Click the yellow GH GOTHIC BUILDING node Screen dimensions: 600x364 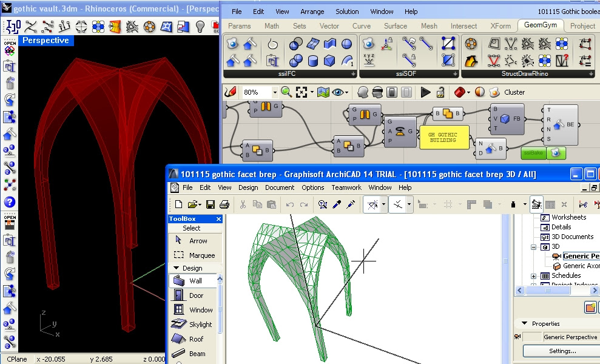[x=444, y=137]
